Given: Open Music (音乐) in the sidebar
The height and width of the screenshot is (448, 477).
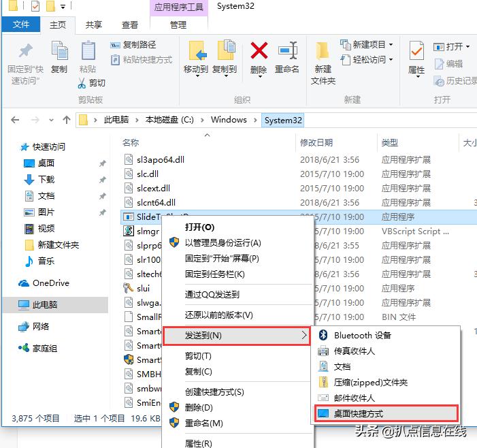Looking at the screenshot, I should [39, 261].
